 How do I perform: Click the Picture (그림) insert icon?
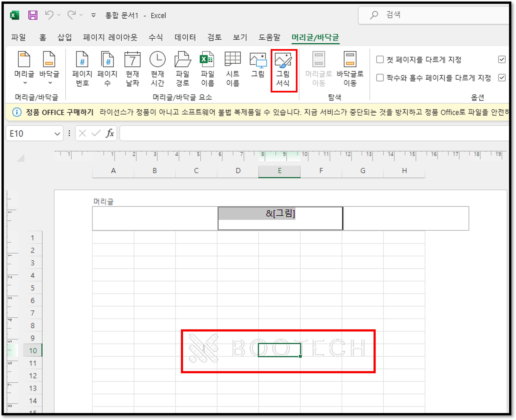pyautogui.click(x=258, y=65)
